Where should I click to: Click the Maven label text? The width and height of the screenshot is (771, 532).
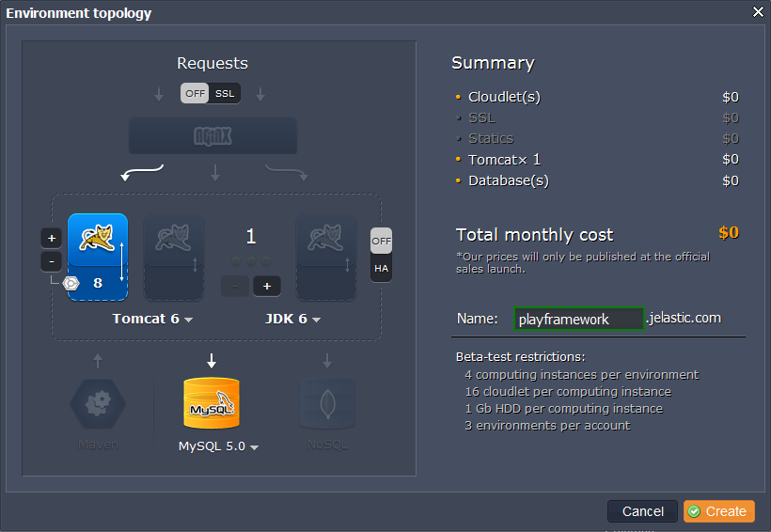coord(98,445)
